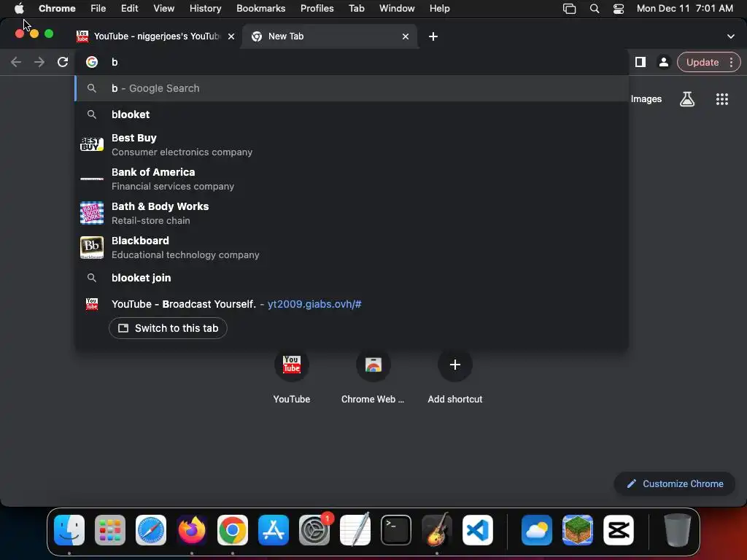Close the YouTube tab

pos(231,36)
